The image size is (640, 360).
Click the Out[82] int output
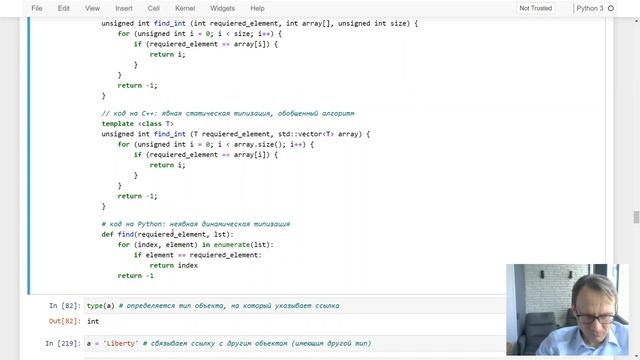tap(93, 321)
